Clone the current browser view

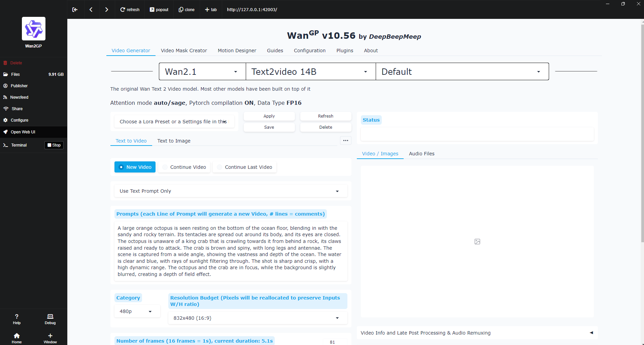187,9
